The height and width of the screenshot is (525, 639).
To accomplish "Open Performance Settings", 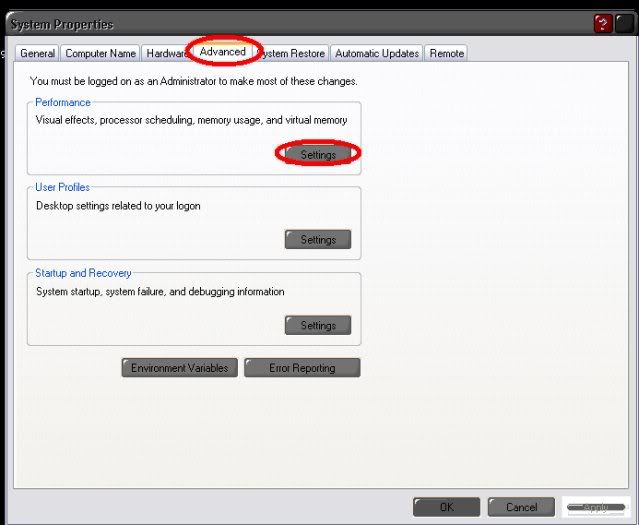I will (x=318, y=155).
